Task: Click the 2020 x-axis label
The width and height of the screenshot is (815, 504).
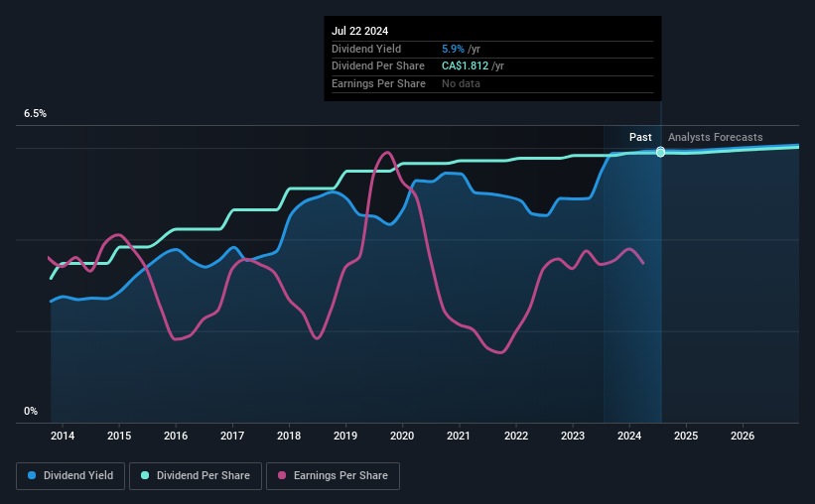Action: click(x=402, y=436)
